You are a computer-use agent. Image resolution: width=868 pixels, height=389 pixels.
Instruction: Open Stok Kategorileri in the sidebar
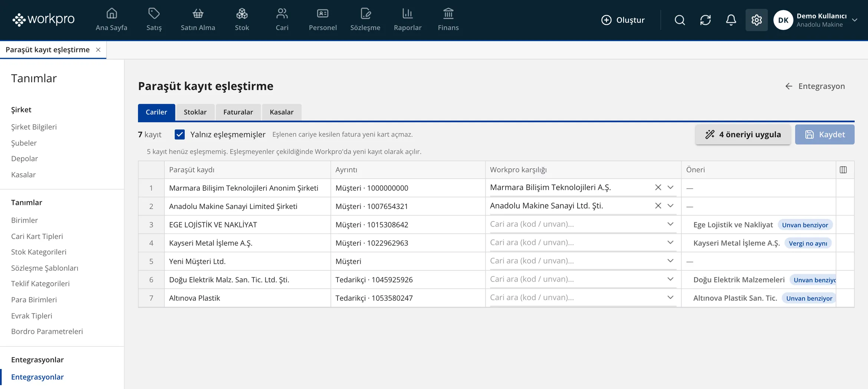coord(39,252)
